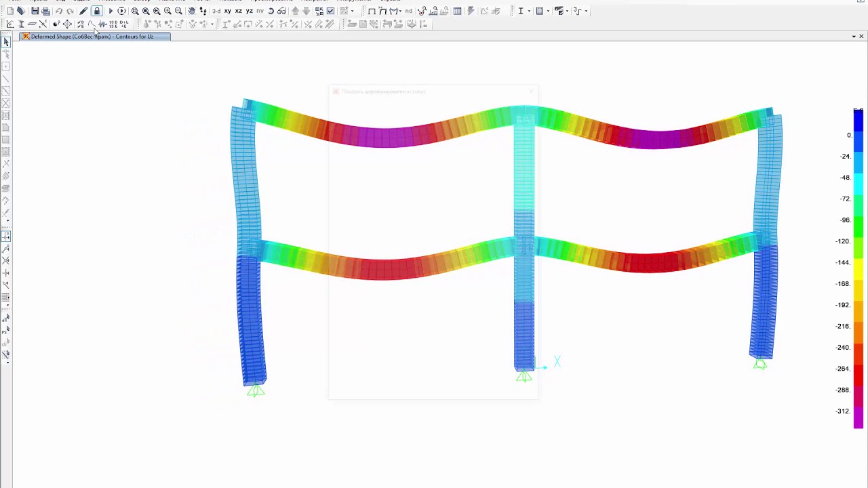
Task: Click the rubber band zoom magnifier
Action: tap(135, 11)
